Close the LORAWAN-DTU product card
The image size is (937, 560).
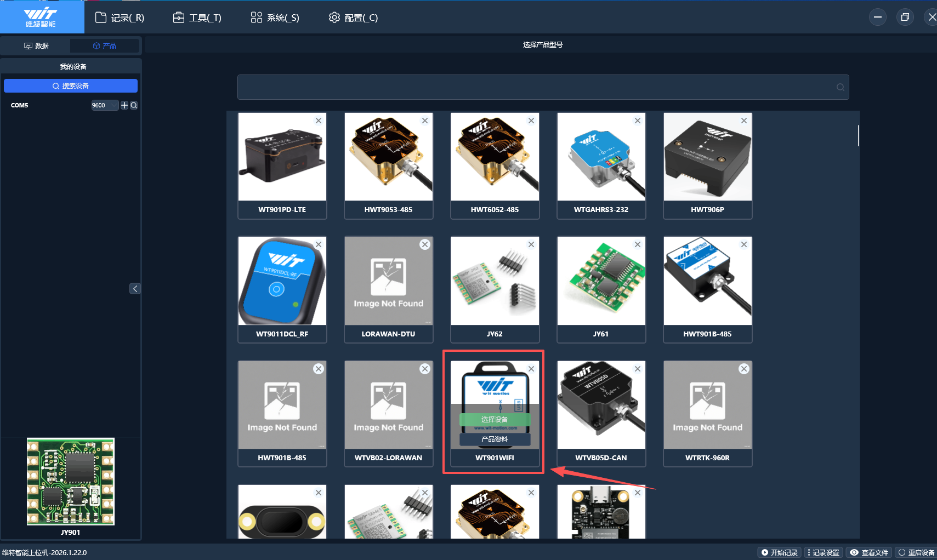[425, 244]
